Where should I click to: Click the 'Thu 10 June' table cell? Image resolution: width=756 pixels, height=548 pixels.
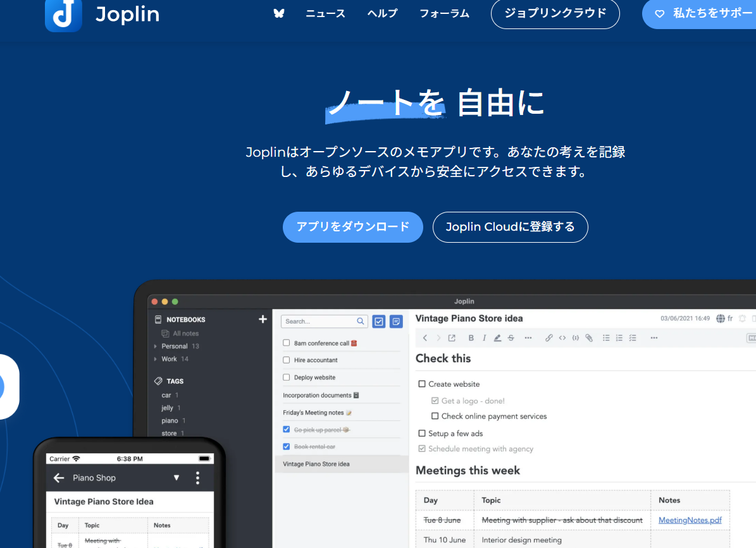(445, 540)
